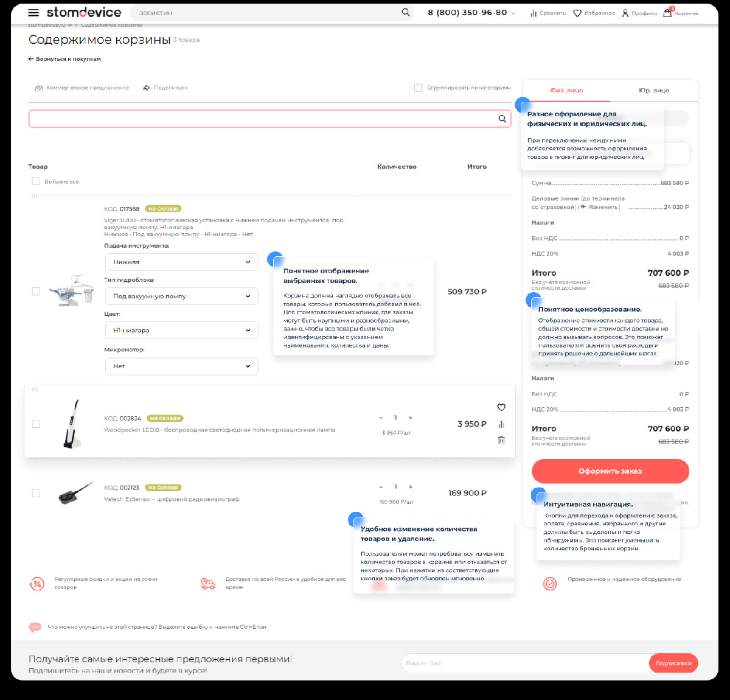This screenshot has width=730, height=700.
Task: Add Woodpecker LED.B lamp to comparison (bars icon)
Action: [x=501, y=424]
